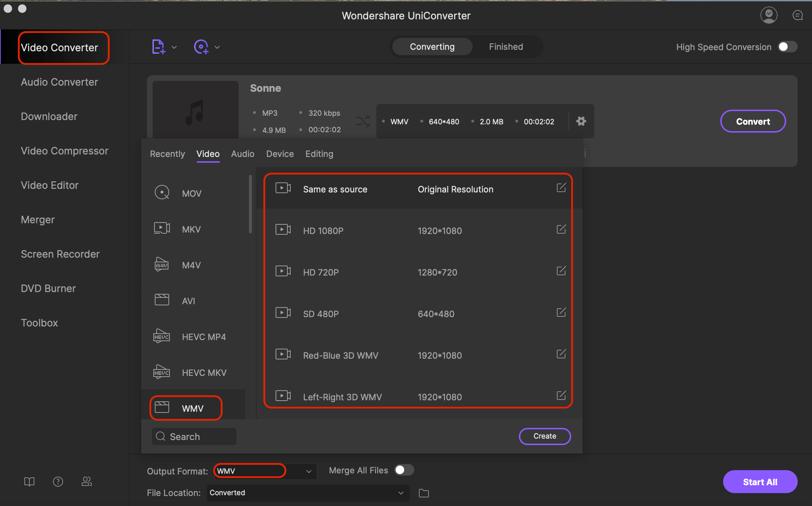Select the HEVC MP4 format icon

click(162, 336)
